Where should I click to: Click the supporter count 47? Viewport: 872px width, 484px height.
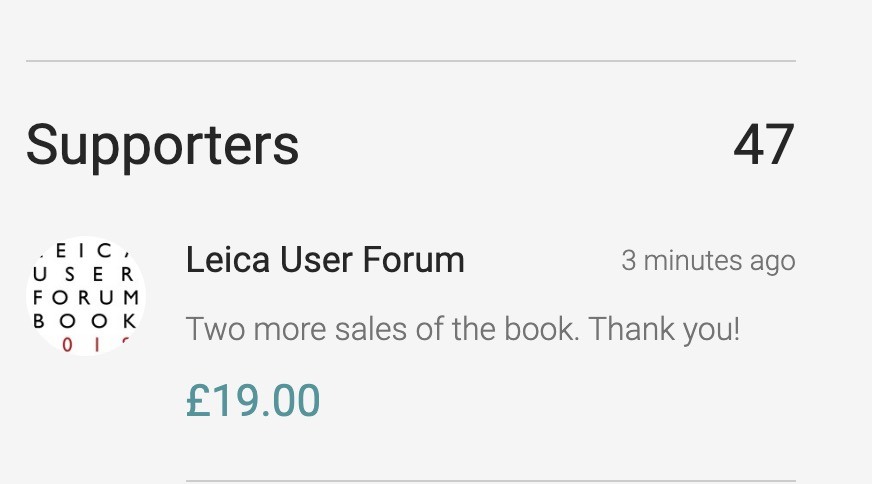tap(763, 145)
